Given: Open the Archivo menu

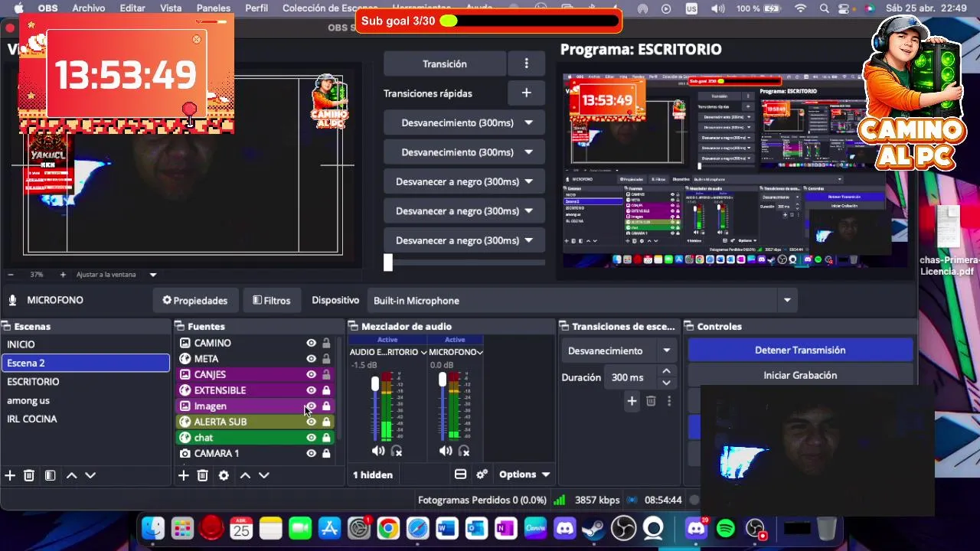Looking at the screenshot, I should (x=89, y=8).
